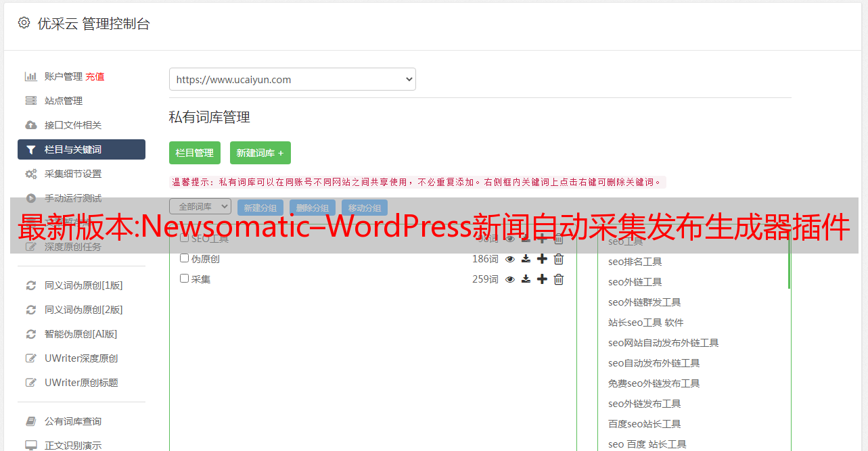This screenshot has height=451, width=868.
Task: Click the trash icon in 采集 row
Action: 559,279
